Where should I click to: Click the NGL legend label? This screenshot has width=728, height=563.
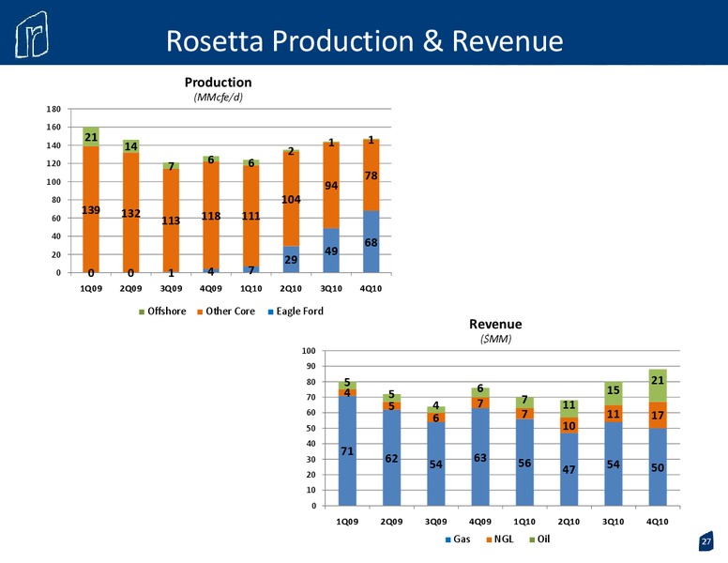[x=504, y=539]
